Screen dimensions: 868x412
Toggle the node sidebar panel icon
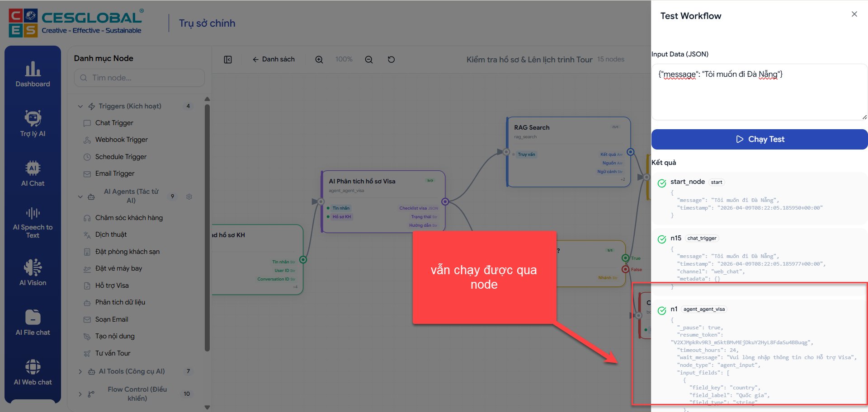[x=228, y=60]
